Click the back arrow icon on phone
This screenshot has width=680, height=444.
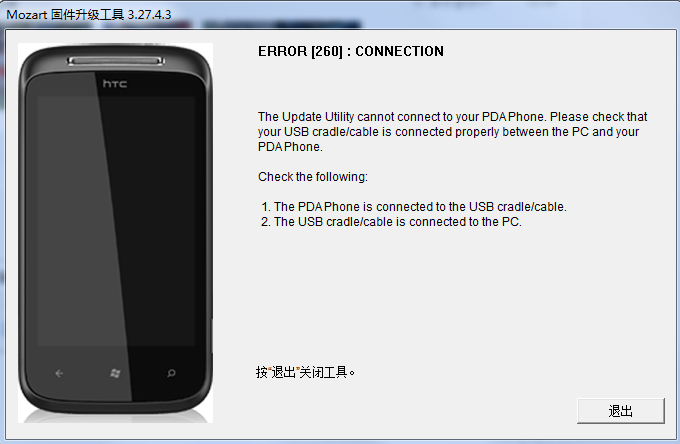(x=59, y=373)
